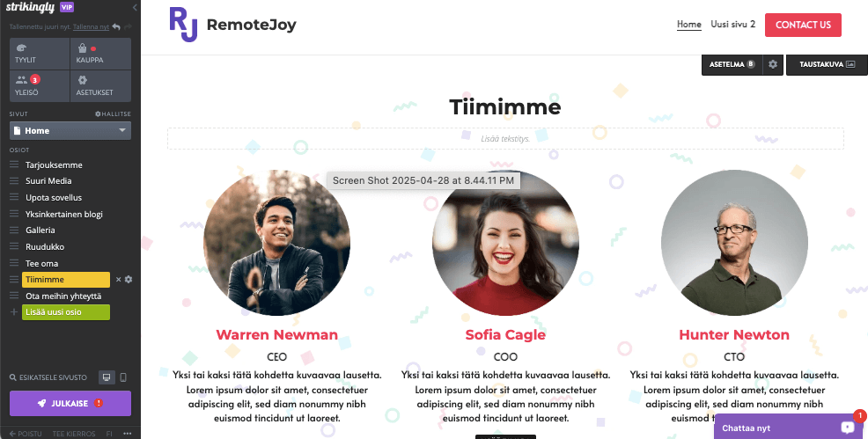
Task: Open settings gear next to Asetelma button
Action: coord(773,64)
